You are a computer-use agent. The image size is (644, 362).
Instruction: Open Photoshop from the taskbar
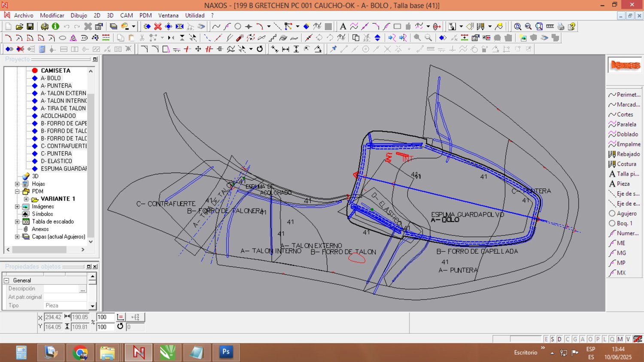[226, 352]
